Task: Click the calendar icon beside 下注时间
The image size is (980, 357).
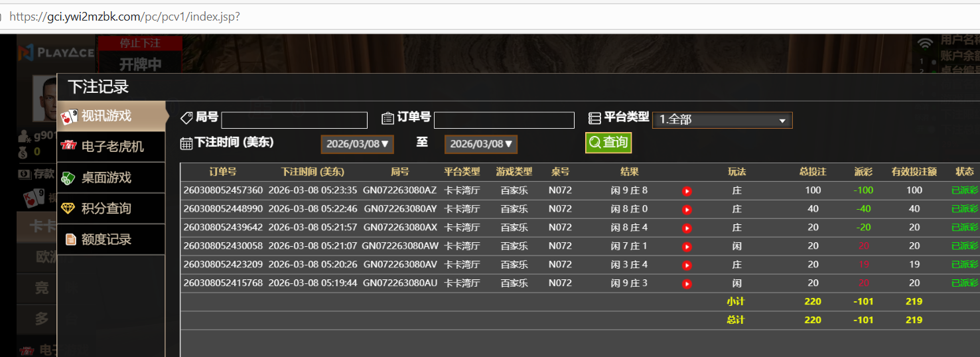Action: 186,143
